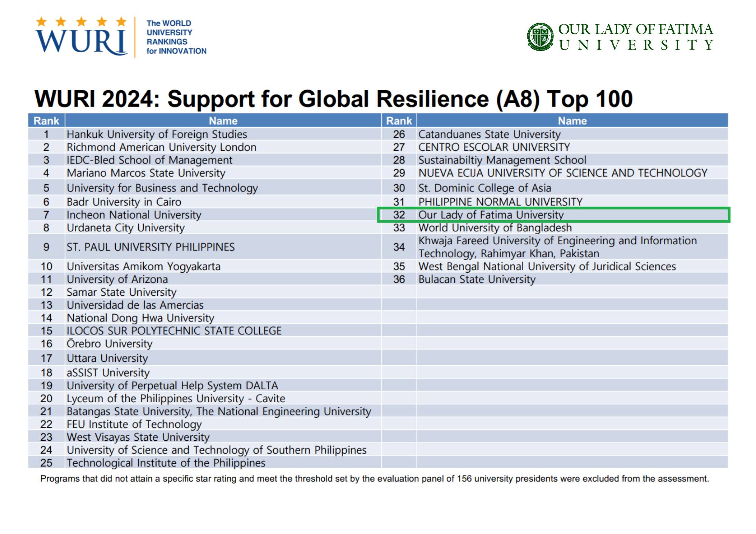Image resolution: width=756 pixels, height=534 pixels.
Task: Click 'Richmond American University London' row
Action: point(204,147)
